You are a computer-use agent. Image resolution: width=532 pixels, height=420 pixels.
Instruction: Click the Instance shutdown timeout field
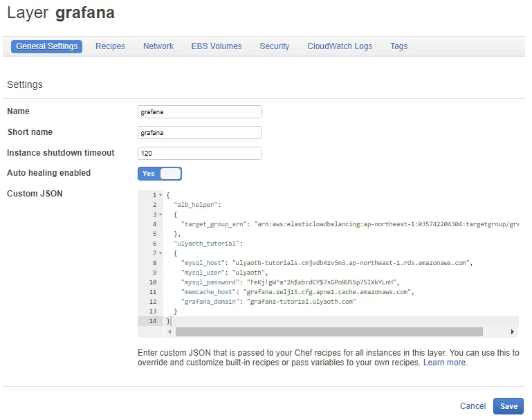[x=199, y=154]
